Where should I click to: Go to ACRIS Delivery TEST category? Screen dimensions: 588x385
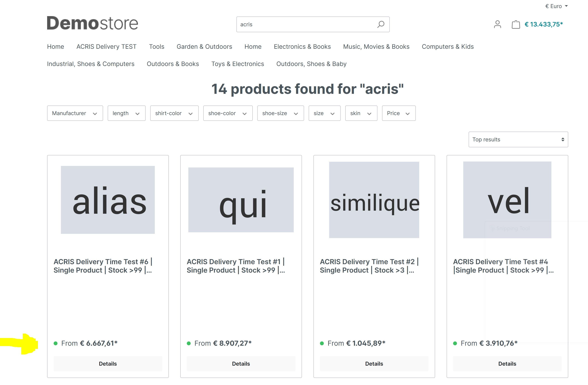106,46
